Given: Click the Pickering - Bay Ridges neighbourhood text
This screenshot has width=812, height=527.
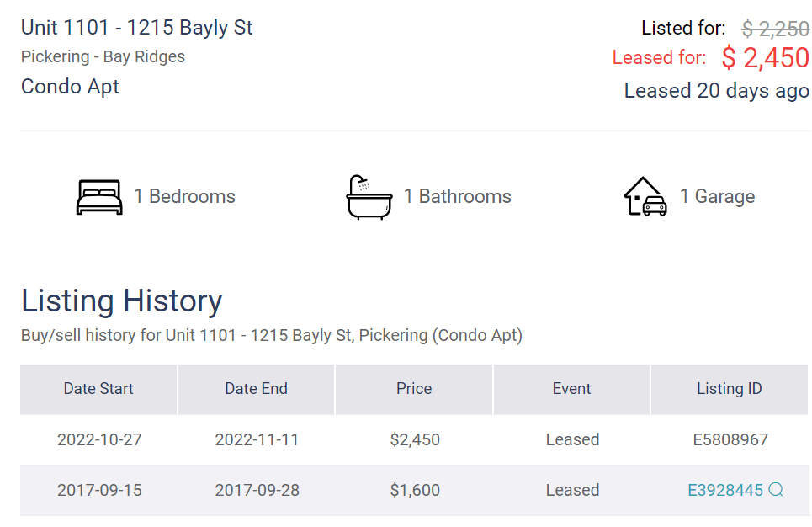Looking at the screenshot, I should 103,56.
